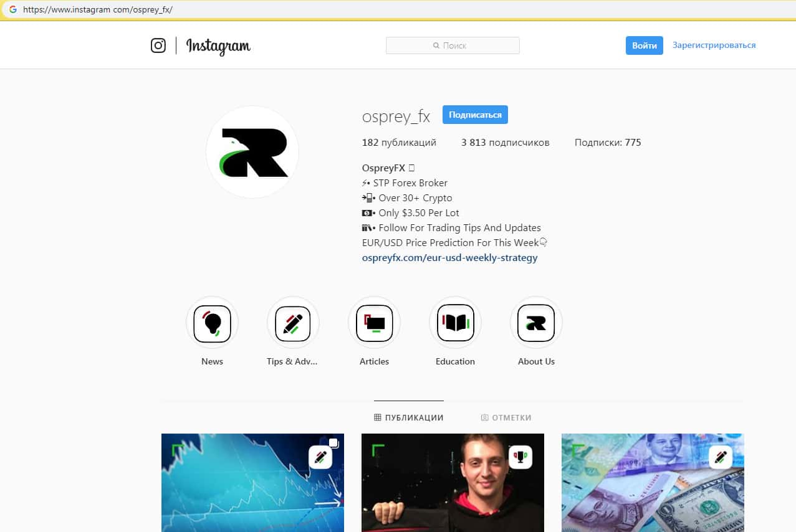Open the Education story highlight

click(x=455, y=323)
